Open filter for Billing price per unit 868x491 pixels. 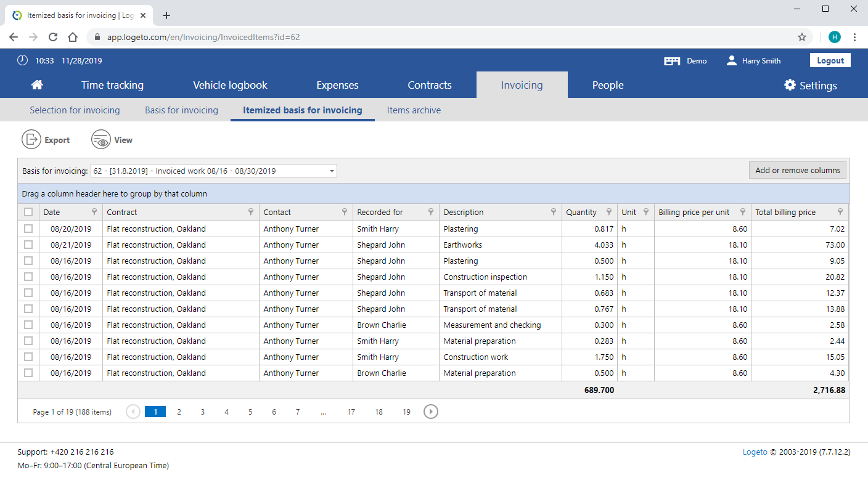pos(743,212)
